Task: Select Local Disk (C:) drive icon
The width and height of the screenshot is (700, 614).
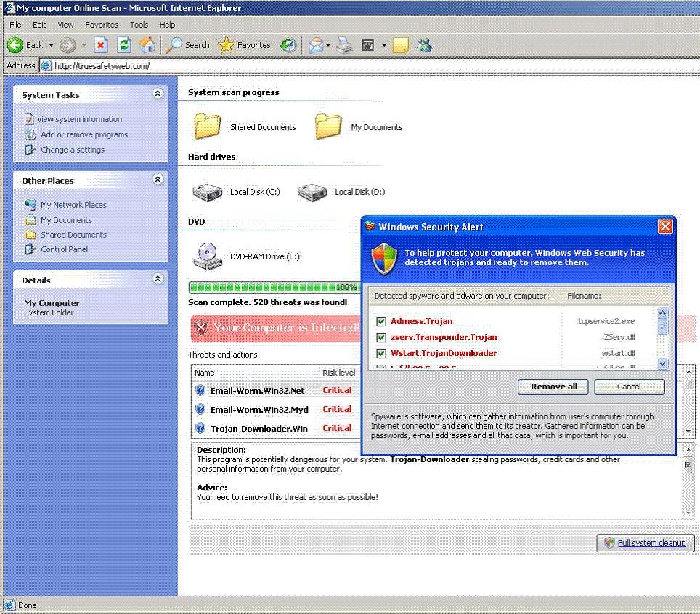Action: (208, 192)
